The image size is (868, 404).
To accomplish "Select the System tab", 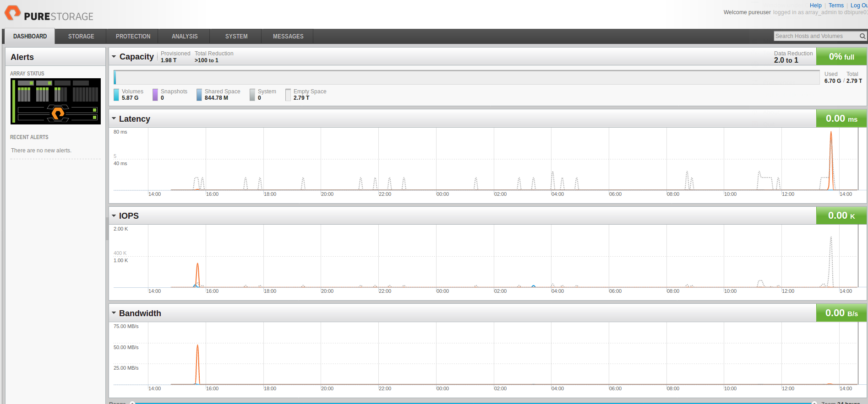I will (236, 36).
